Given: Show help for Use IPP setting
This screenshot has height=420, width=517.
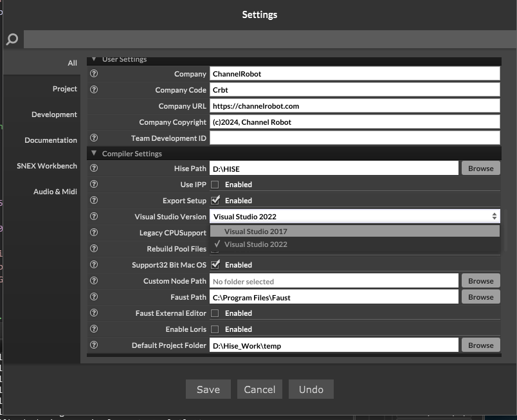Looking at the screenshot, I should (x=94, y=185).
